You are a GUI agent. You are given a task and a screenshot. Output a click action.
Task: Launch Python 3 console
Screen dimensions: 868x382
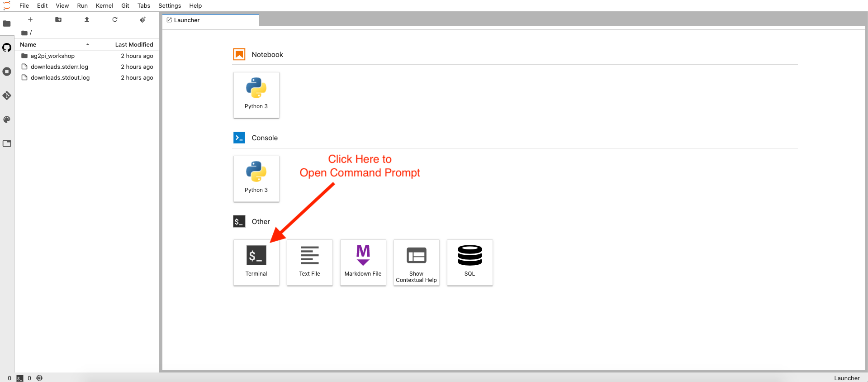(256, 179)
